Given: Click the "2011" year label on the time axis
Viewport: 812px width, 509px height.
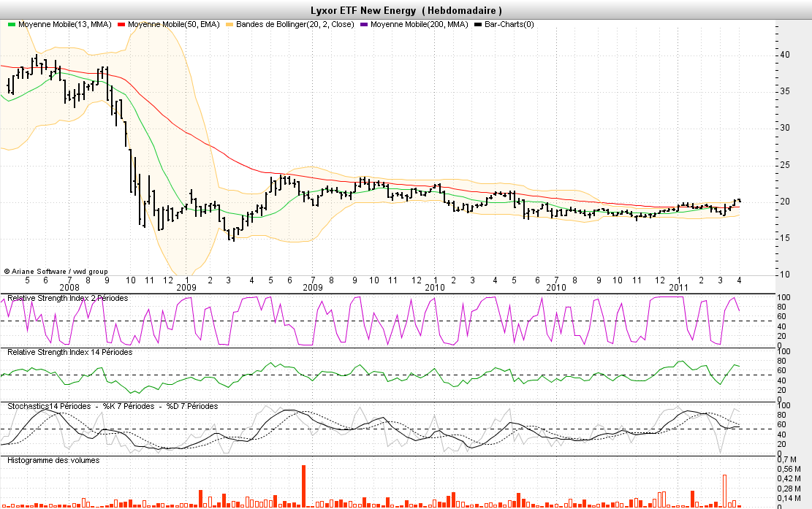Looking at the screenshot, I should pyautogui.click(x=678, y=288).
